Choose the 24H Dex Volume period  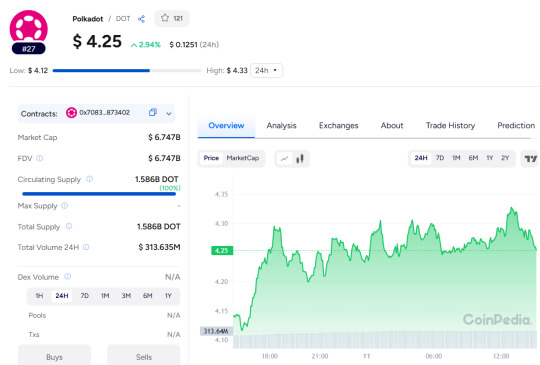62,296
